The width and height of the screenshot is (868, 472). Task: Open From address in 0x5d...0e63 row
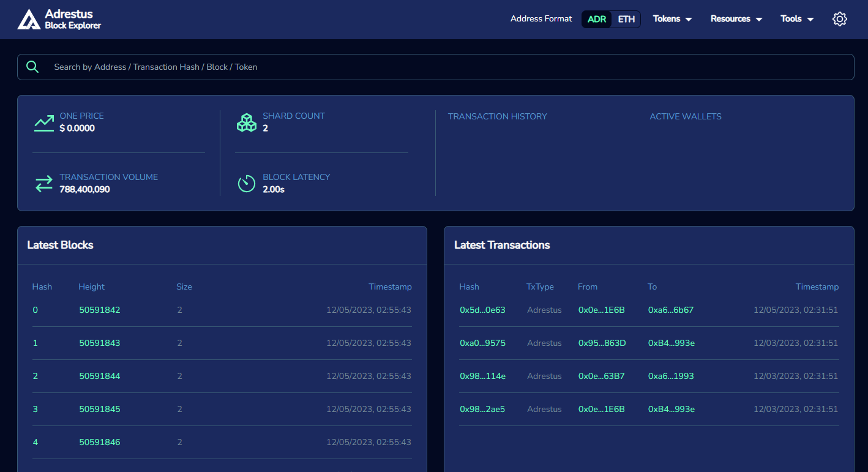[601, 310]
